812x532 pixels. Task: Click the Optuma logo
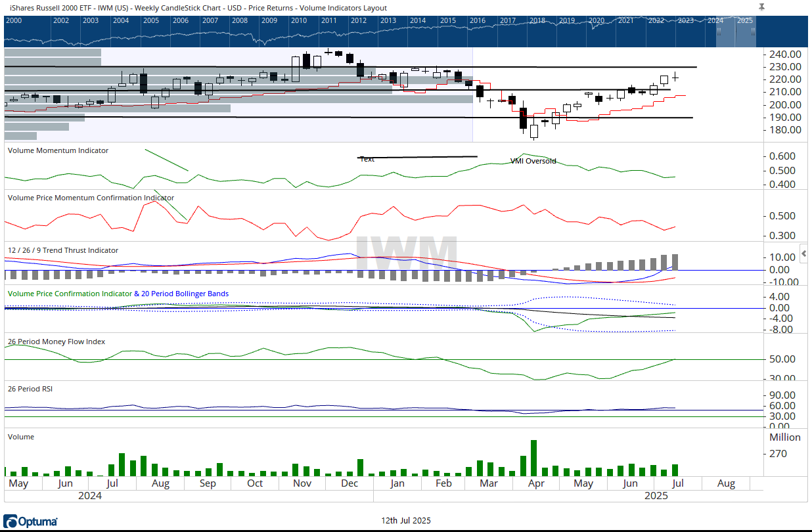click(31, 521)
